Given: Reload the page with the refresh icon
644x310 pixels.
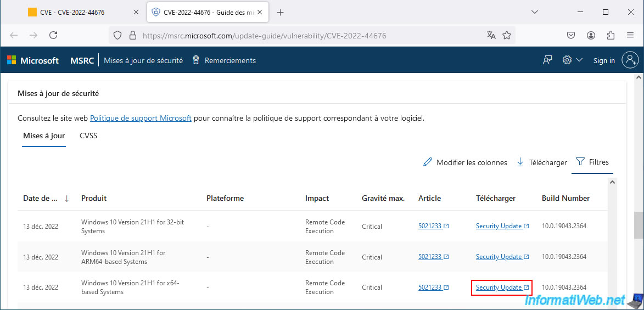Looking at the screenshot, I should [53, 35].
